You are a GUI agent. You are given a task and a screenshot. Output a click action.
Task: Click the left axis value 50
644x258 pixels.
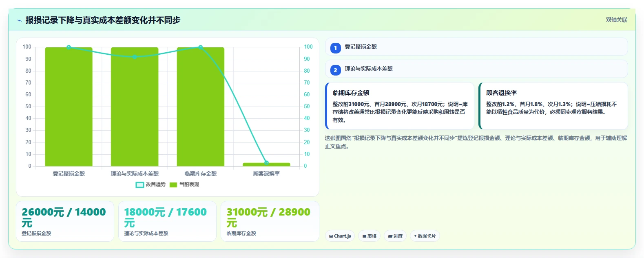[28, 107]
